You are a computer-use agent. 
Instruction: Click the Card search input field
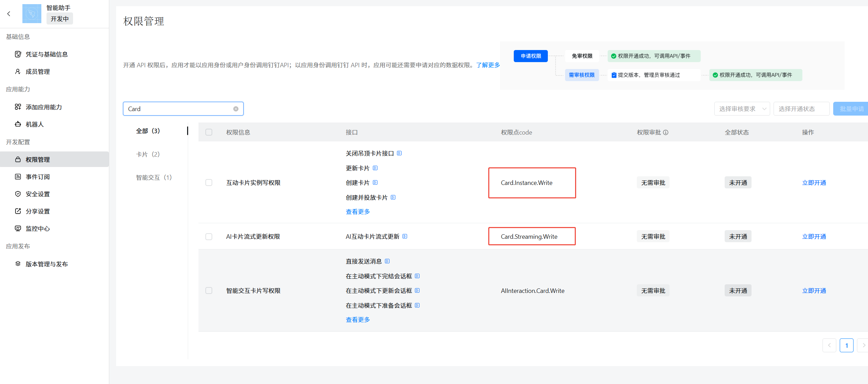[179, 109]
